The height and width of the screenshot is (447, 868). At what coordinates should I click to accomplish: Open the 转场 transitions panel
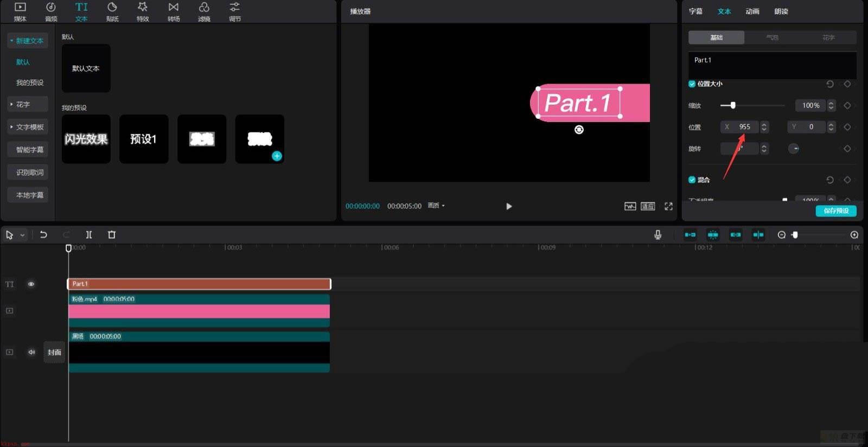click(x=174, y=11)
